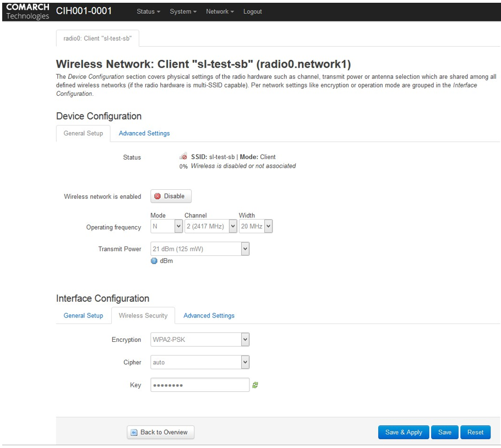Open the operating frequency Mode dropdown
This screenshot has height=448, width=501.
(166, 226)
